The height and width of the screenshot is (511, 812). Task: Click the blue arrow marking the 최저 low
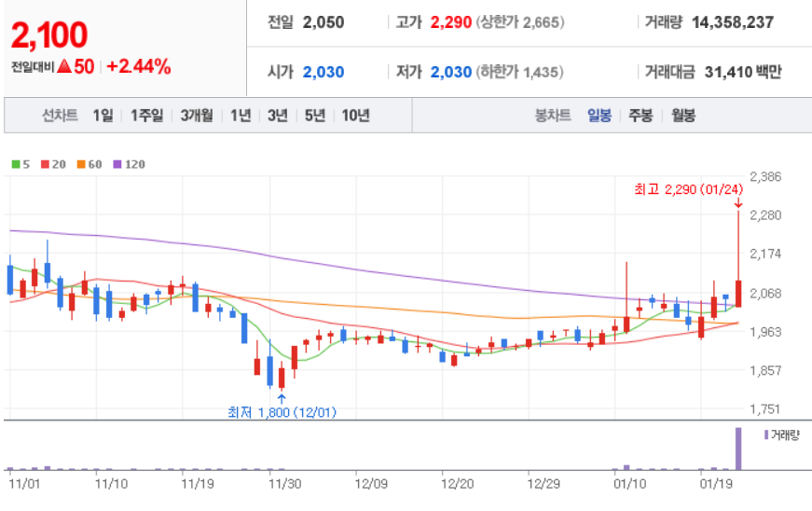point(282,399)
